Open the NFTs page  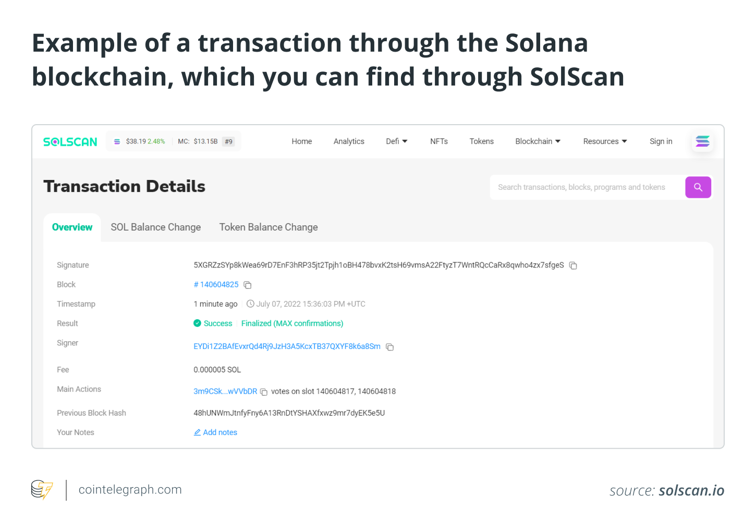coord(439,141)
